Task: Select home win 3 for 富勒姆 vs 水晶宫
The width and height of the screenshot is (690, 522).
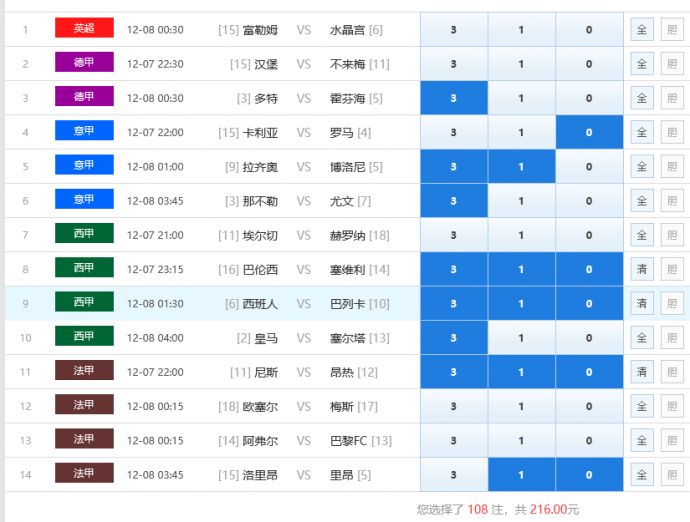Action: (x=454, y=30)
